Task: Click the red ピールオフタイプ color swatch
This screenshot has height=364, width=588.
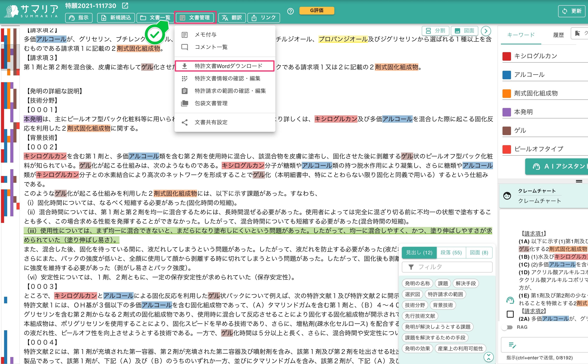Action: (507, 149)
